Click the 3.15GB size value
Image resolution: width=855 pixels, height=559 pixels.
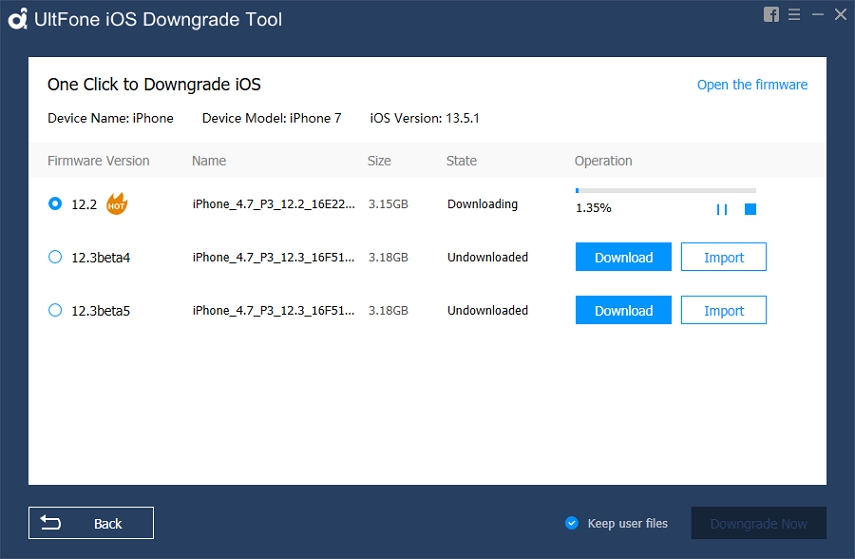[x=388, y=204]
